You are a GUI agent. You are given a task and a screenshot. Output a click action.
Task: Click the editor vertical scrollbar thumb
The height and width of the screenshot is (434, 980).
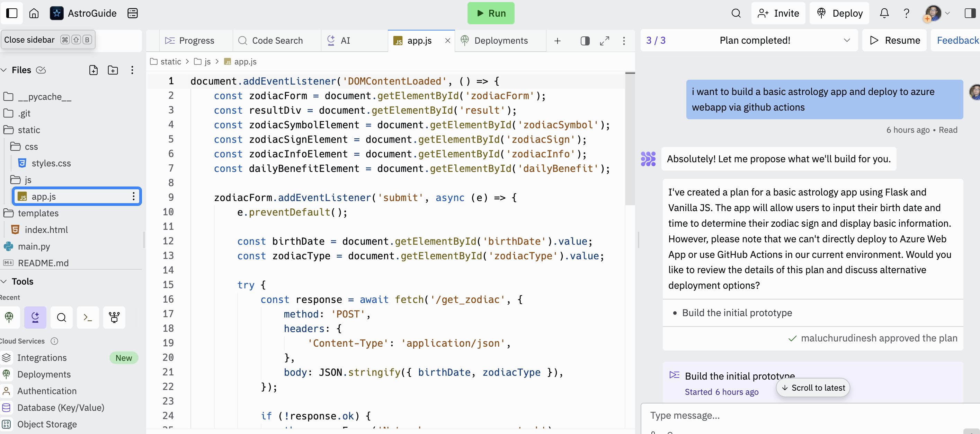pyautogui.click(x=630, y=139)
